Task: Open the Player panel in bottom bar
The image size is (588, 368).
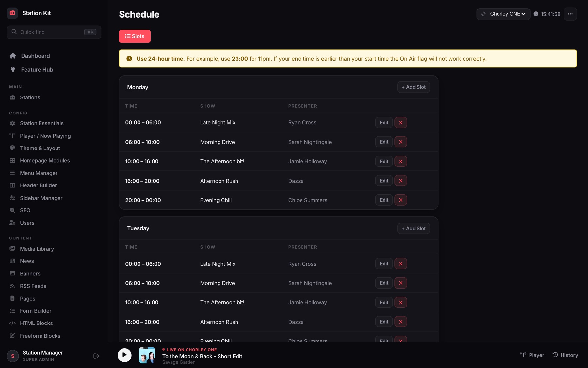Action: 532,355
